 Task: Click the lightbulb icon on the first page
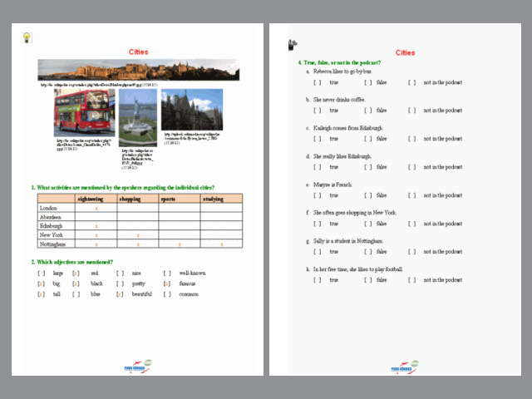tap(26, 37)
